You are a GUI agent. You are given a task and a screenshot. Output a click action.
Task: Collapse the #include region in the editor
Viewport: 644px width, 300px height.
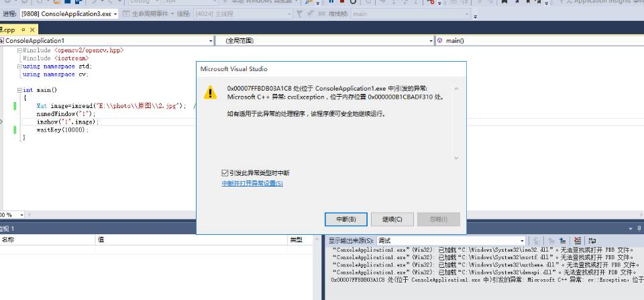(19, 50)
